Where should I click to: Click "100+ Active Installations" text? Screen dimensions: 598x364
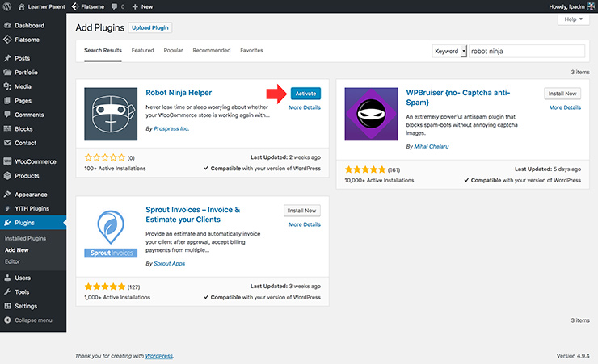115,169
